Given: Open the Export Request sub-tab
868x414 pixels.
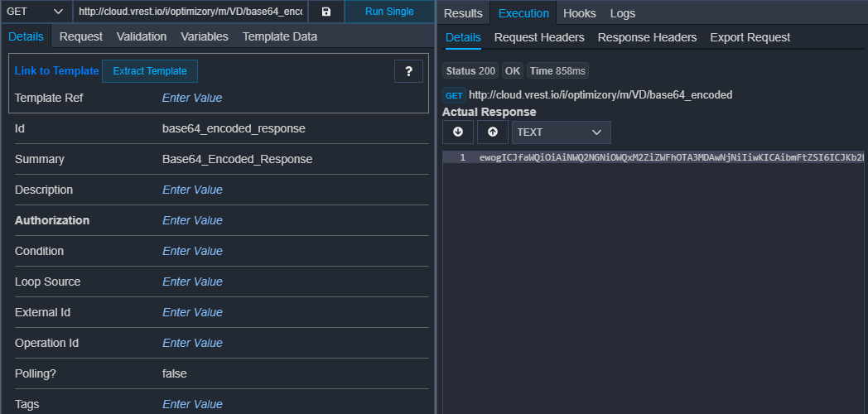Looking at the screenshot, I should 750,37.
